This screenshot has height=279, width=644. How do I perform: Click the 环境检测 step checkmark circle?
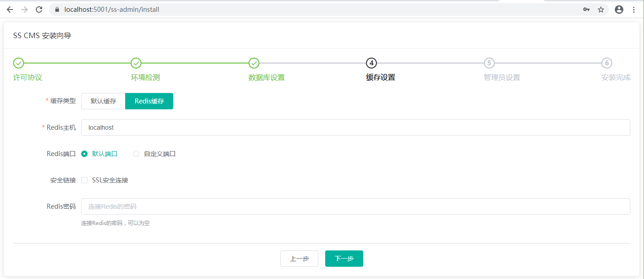coord(136,63)
